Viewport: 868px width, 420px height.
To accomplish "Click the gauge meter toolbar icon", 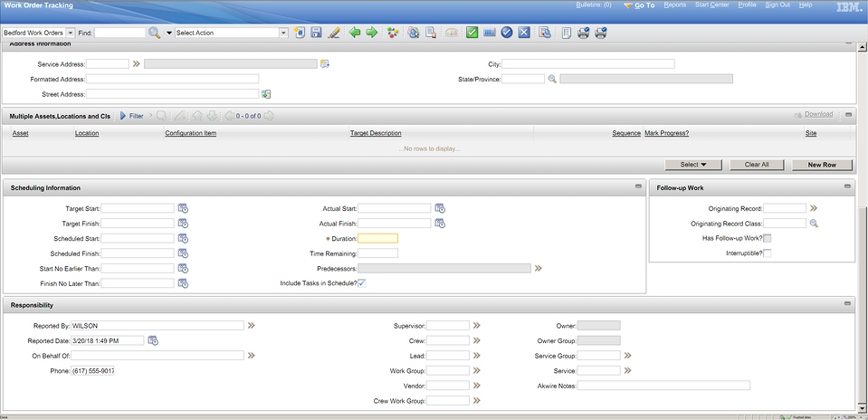I will [452, 33].
